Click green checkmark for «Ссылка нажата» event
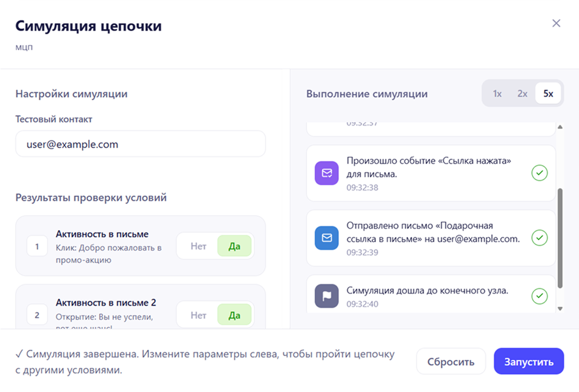579x392 pixels. tap(540, 173)
